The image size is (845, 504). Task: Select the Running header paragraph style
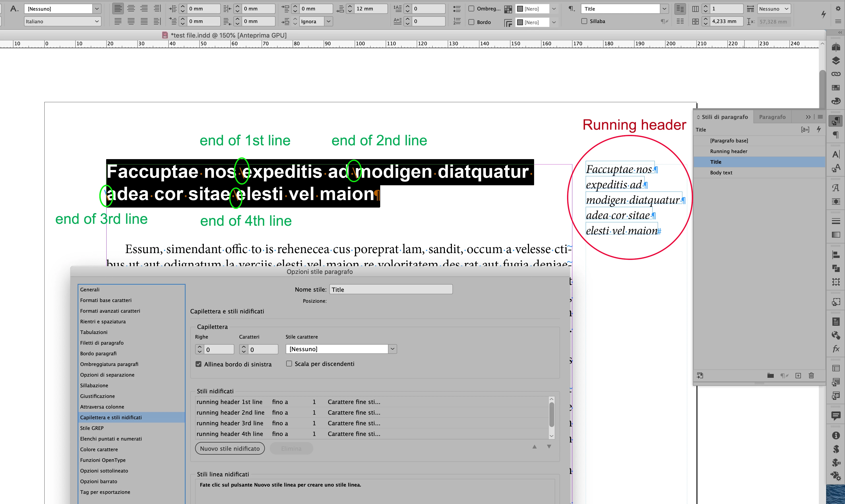coord(728,151)
